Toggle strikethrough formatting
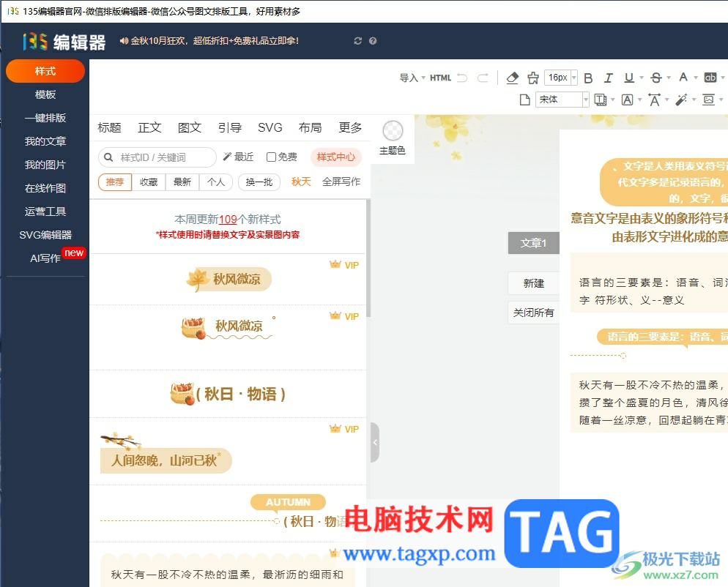Image resolution: width=728 pixels, height=587 pixels. pyautogui.click(x=656, y=78)
